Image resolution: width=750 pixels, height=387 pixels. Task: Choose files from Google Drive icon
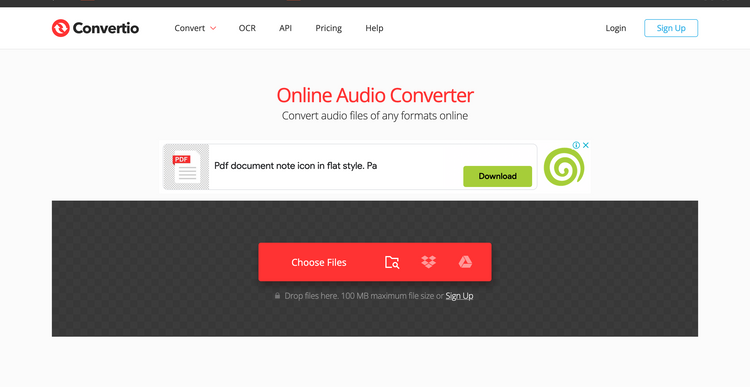(x=465, y=262)
